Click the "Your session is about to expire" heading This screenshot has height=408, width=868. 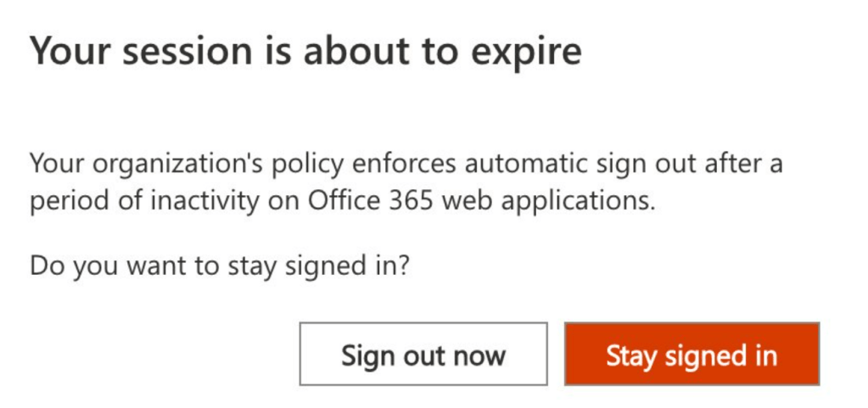click(305, 52)
